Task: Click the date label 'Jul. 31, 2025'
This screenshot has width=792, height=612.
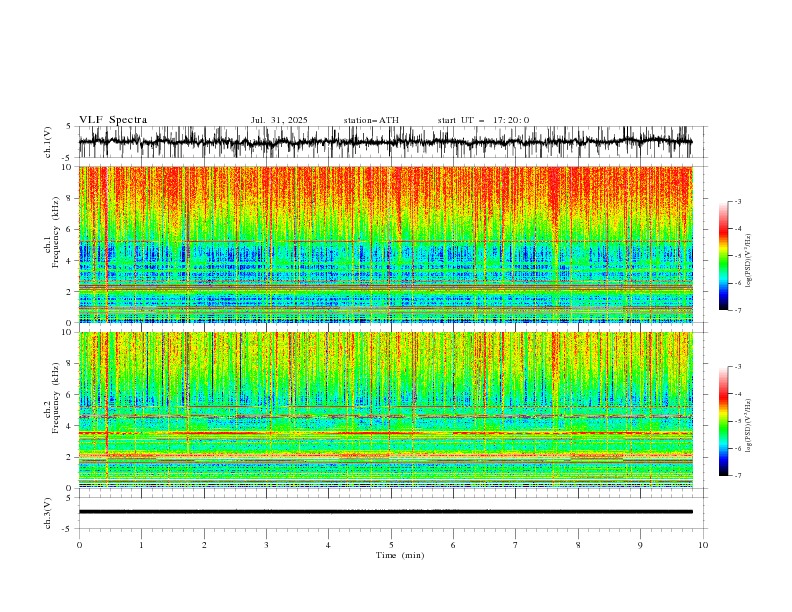Action: click(279, 120)
